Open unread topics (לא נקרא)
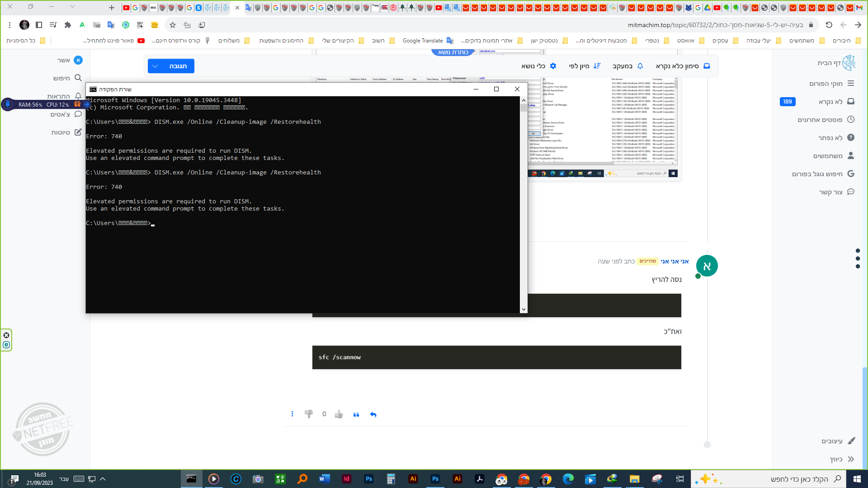 (x=836, y=102)
